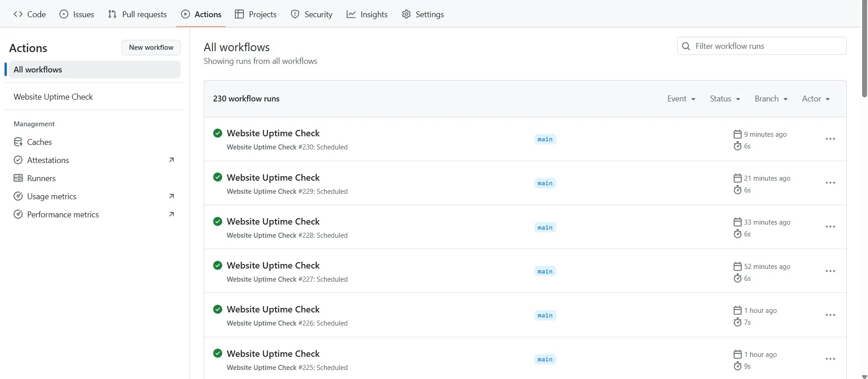
Task: Open the three-dot menu for run #227
Action: [830, 271]
